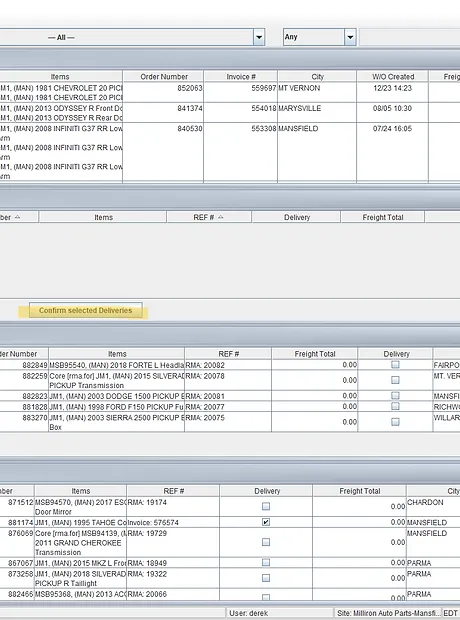The image size is (460, 620).
Task: Select order number 852063 cell
Action: pos(163,93)
